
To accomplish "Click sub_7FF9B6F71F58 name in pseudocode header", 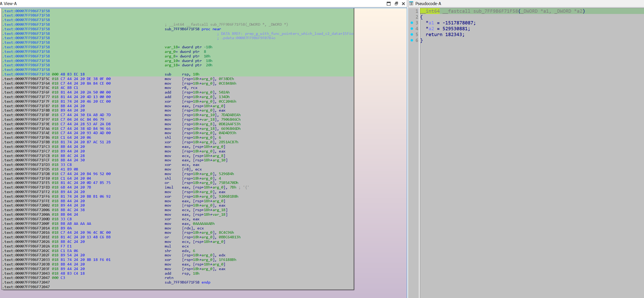I will pos(495,11).
